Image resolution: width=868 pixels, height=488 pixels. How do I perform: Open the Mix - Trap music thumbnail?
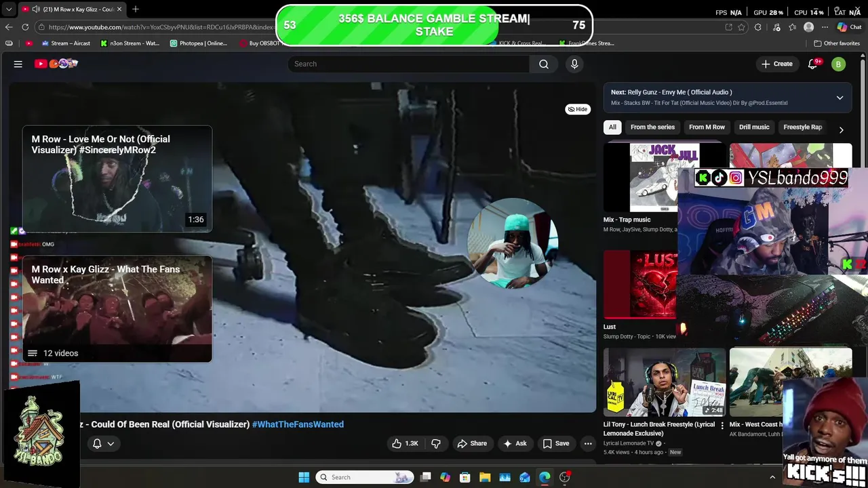click(641, 178)
